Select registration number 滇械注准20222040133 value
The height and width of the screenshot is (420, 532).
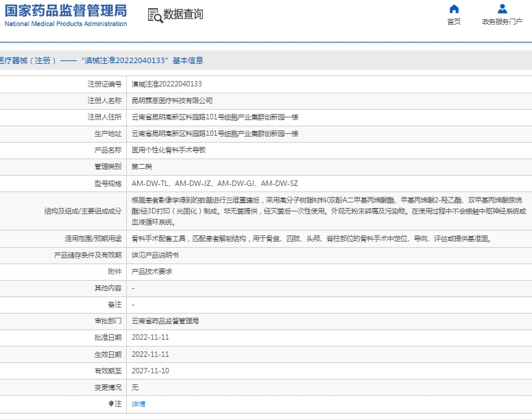coord(167,84)
